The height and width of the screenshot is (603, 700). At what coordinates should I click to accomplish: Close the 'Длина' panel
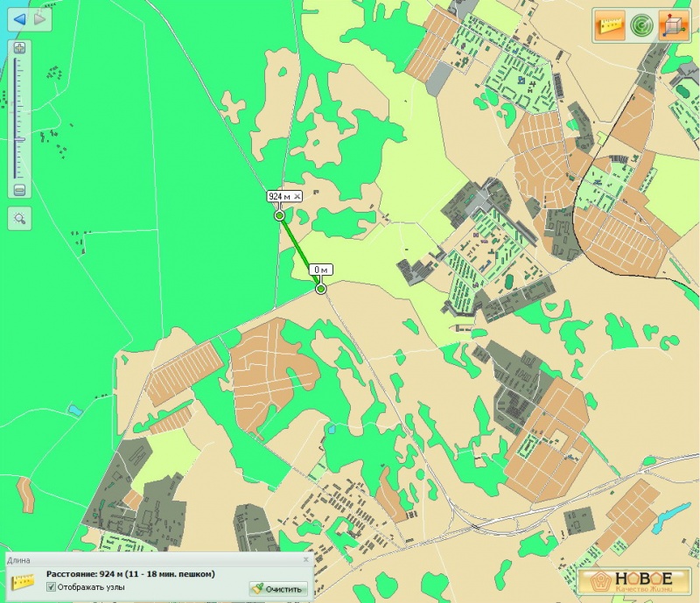[x=305, y=559]
